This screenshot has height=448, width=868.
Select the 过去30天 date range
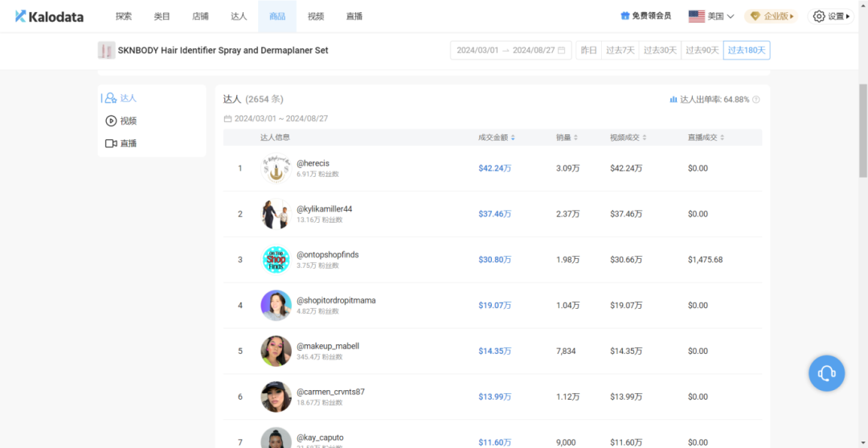(x=660, y=51)
